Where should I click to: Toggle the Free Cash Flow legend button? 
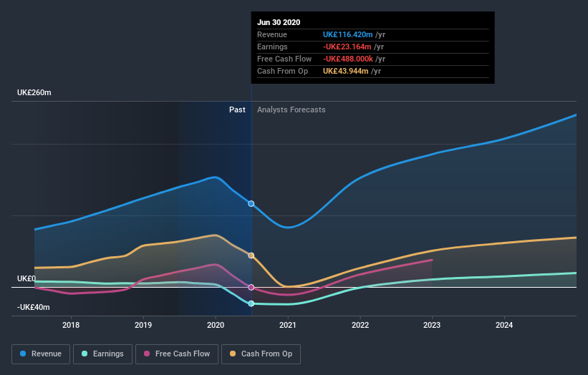pos(177,354)
